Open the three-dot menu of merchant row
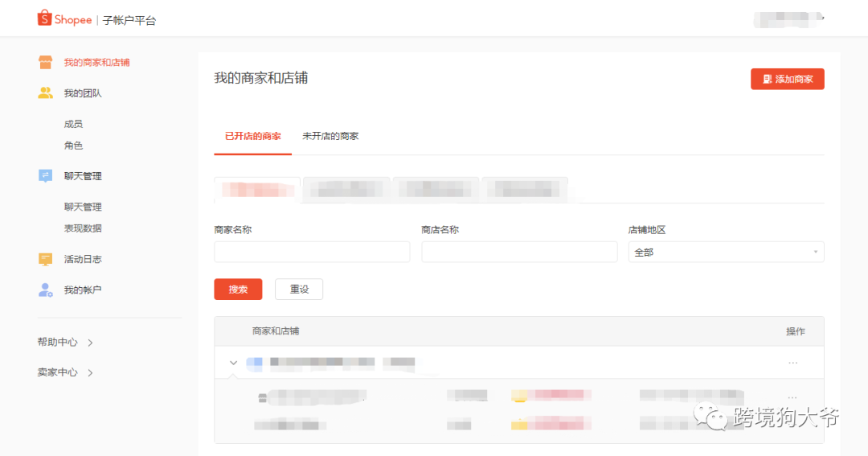The height and width of the screenshot is (456, 868). (x=792, y=363)
